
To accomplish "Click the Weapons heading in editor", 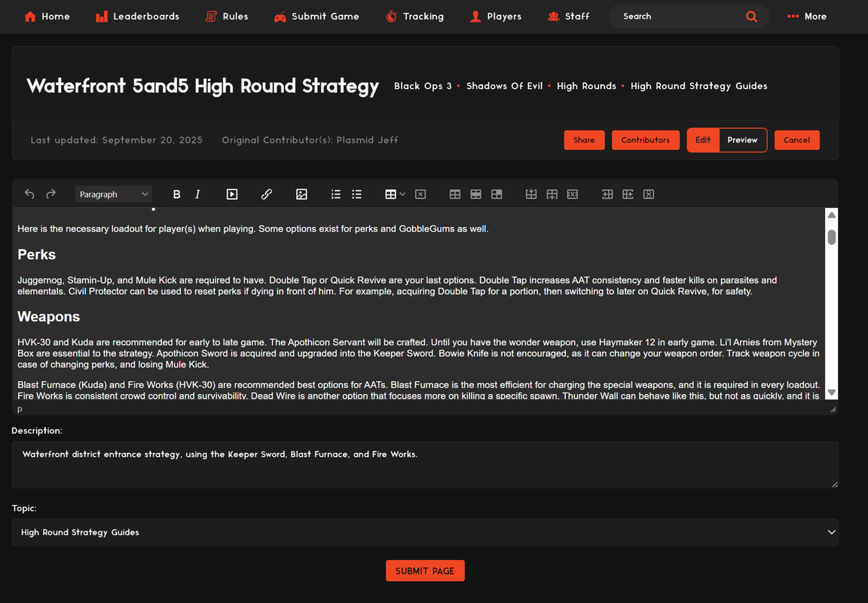I will [x=49, y=317].
